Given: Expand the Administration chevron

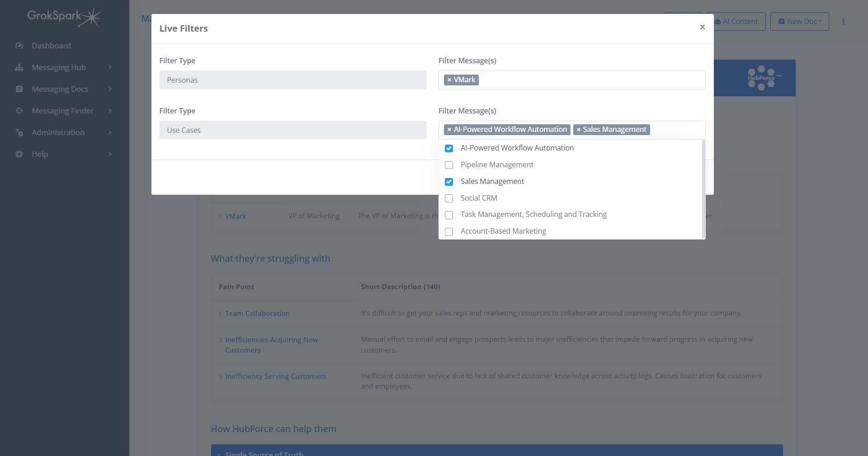Looking at the screenshot, I should (x=110, y=132).
